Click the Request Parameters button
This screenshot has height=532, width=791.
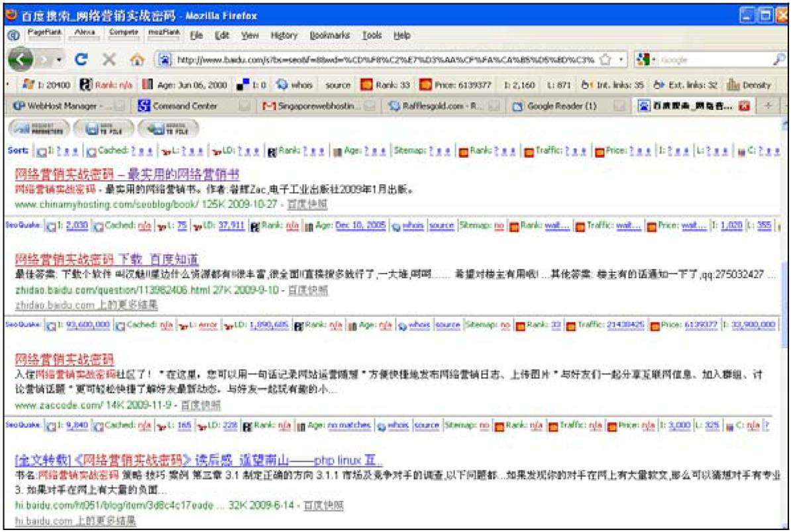(x=39, y=129)
